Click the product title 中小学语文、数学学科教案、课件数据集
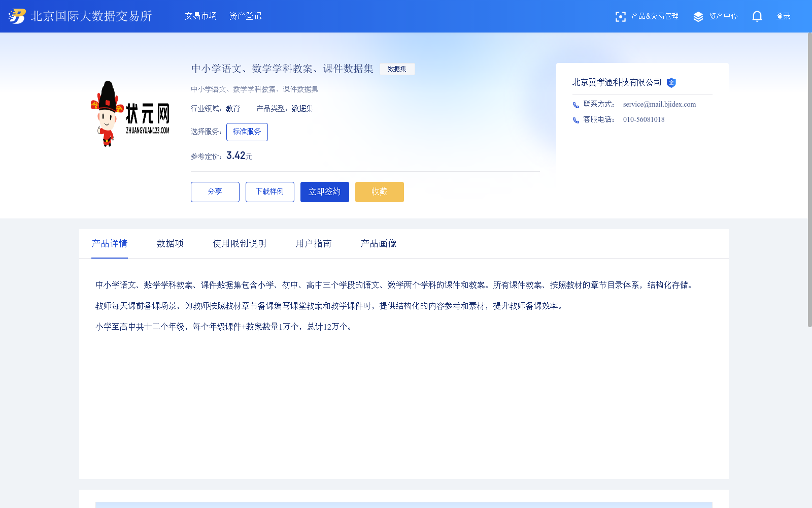 pyautogui.click(x=282, y=69)
